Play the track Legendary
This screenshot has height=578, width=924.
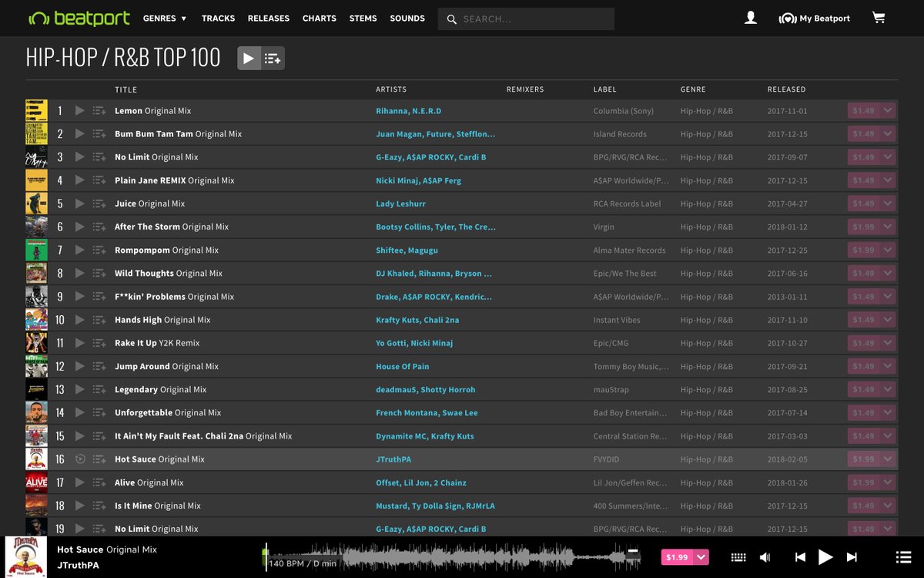tap(80, 389)
